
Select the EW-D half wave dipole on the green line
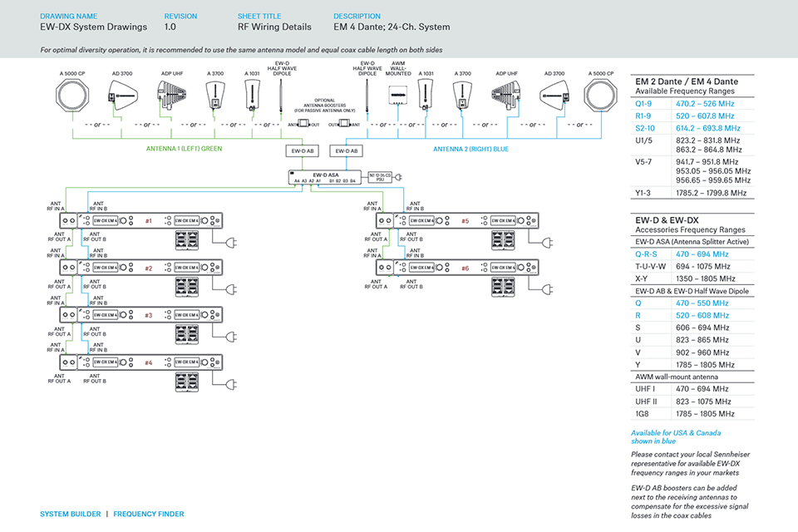281,96
